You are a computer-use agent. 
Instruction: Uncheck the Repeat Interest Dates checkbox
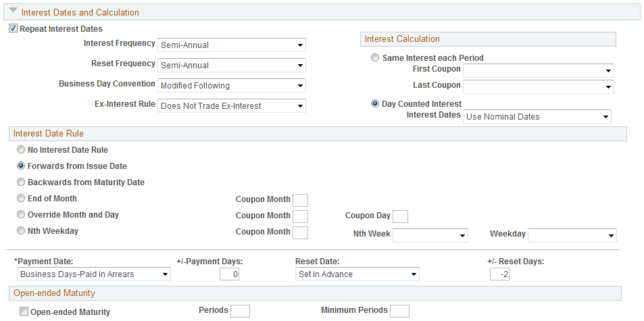click(14, 29)
